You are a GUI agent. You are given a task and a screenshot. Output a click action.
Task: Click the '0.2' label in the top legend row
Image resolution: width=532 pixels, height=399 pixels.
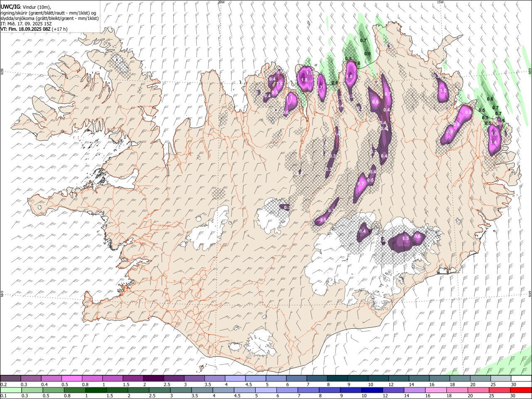coord(3,384)
